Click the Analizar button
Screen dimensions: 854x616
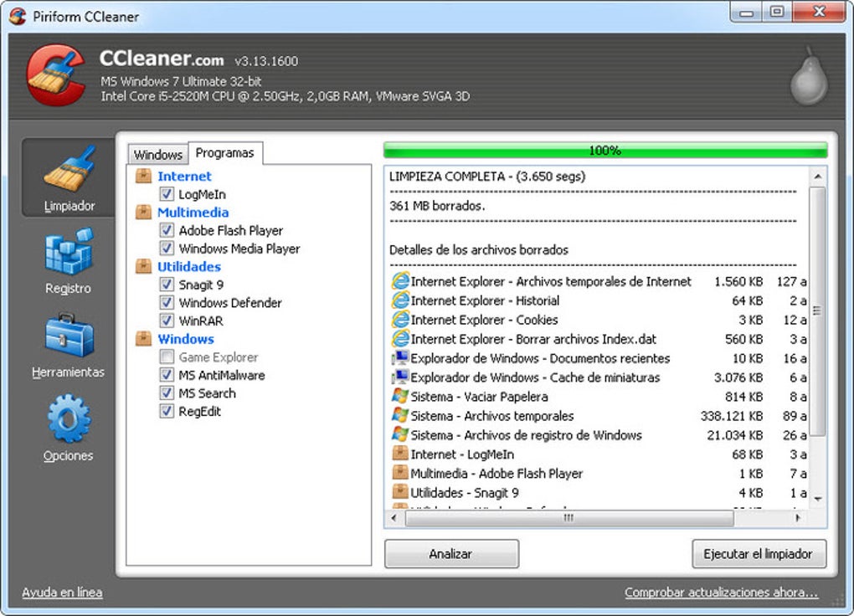(x=451, y=554)
